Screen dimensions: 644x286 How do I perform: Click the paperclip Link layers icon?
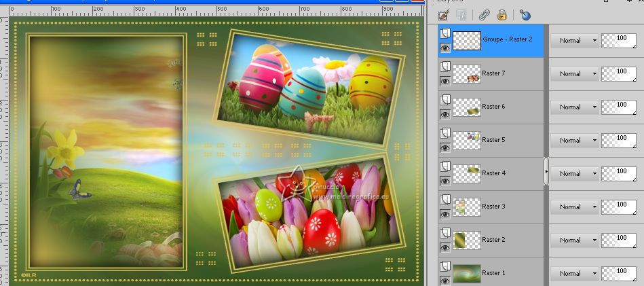(485, 16)
